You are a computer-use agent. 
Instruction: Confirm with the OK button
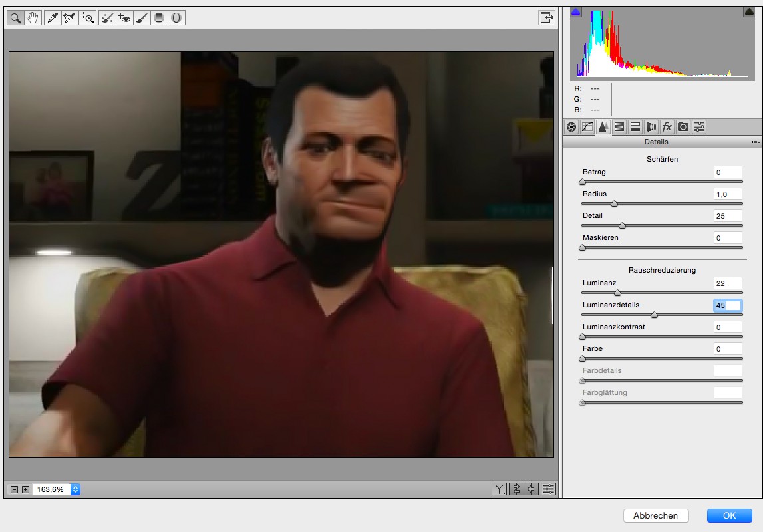(729, 515)
